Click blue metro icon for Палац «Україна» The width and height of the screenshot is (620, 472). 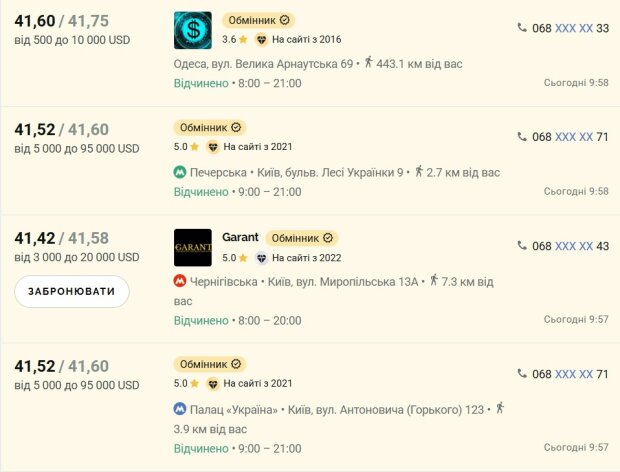(180, 409)
